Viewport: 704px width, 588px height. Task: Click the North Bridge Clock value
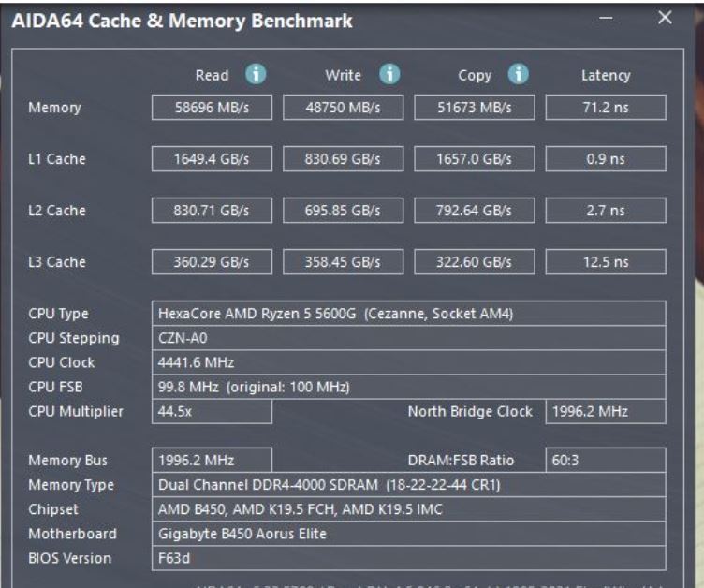605,411
